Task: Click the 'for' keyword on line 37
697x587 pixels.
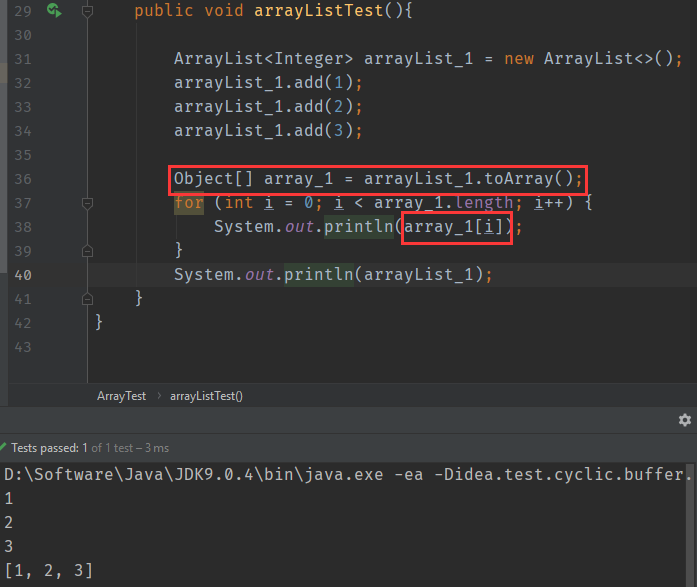Action: pos(189,203)
